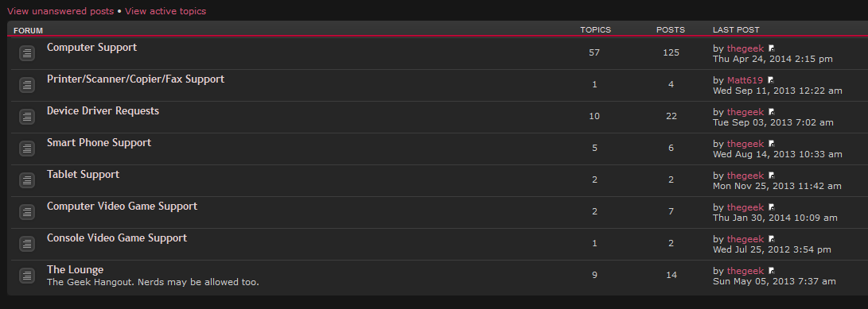The width and height of the screenshot is (868, 309).
Task: Click the forum icon beside Device Driver Requests
Action: 27,117
